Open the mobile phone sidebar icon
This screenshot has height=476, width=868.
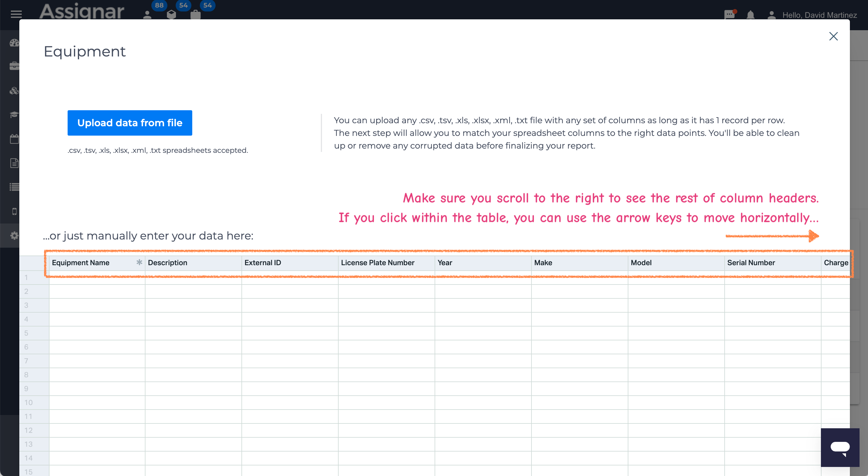14,211
